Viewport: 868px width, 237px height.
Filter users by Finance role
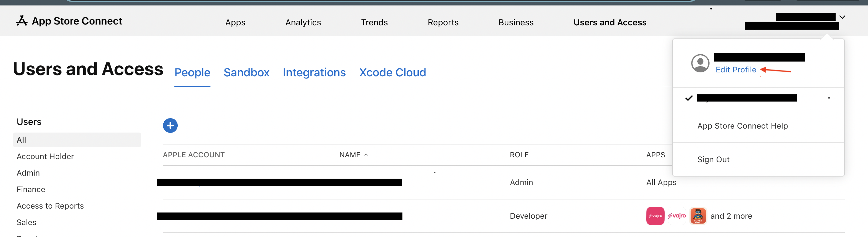coord(31,190)
